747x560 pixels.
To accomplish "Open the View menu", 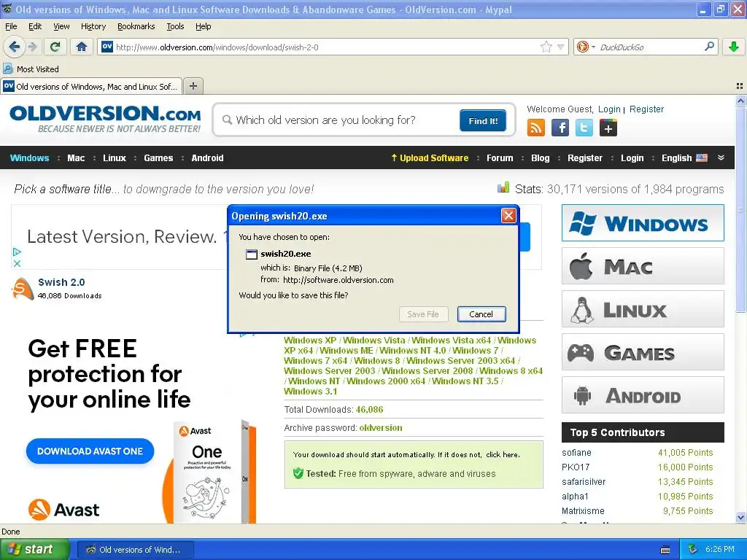I will (61, 26).
